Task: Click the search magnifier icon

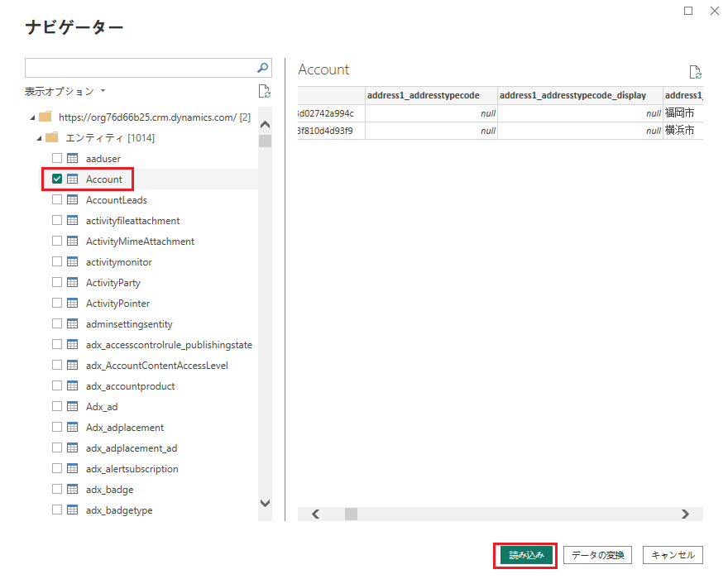Action: click(262, 68)
